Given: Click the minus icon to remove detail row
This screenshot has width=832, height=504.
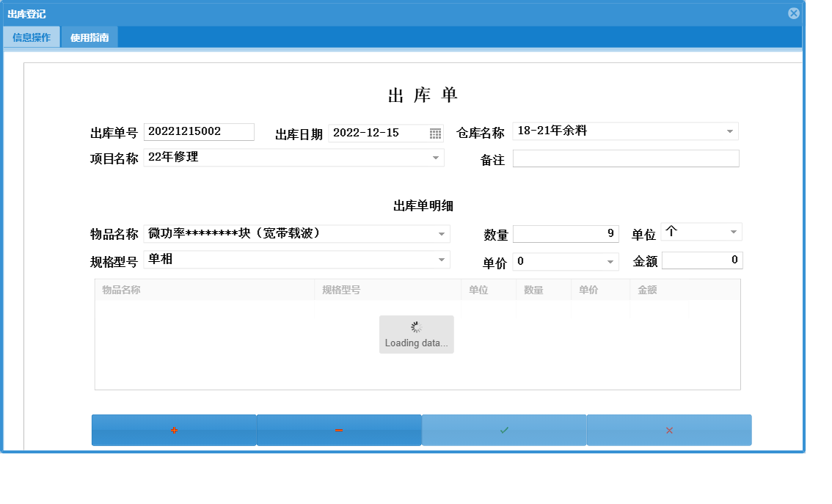Looking at the screenshot, I should 338,430.
